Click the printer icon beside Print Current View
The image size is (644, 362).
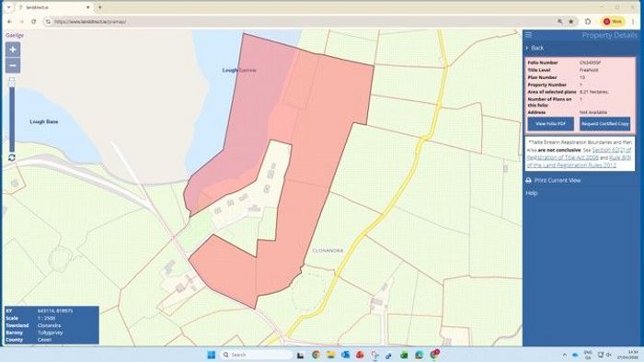(x=529, y=180)
